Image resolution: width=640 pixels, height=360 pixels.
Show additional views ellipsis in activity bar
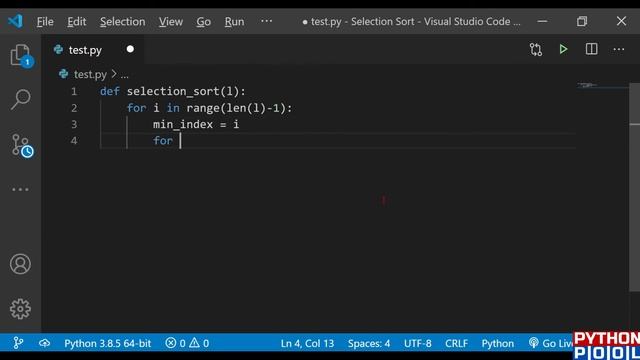pyautogui.click(x=20, y=189)
